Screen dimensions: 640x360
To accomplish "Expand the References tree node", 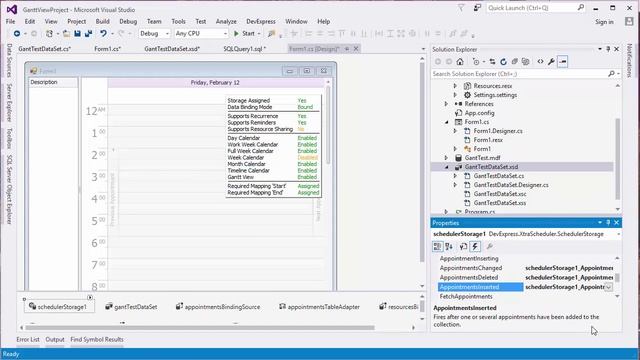I will tap(447, 104).
